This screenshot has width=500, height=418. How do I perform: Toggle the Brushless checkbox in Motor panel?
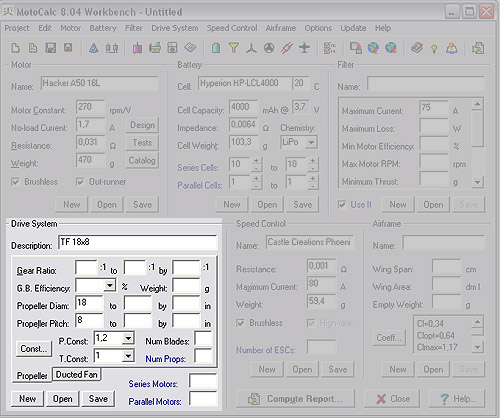[15, 182]
